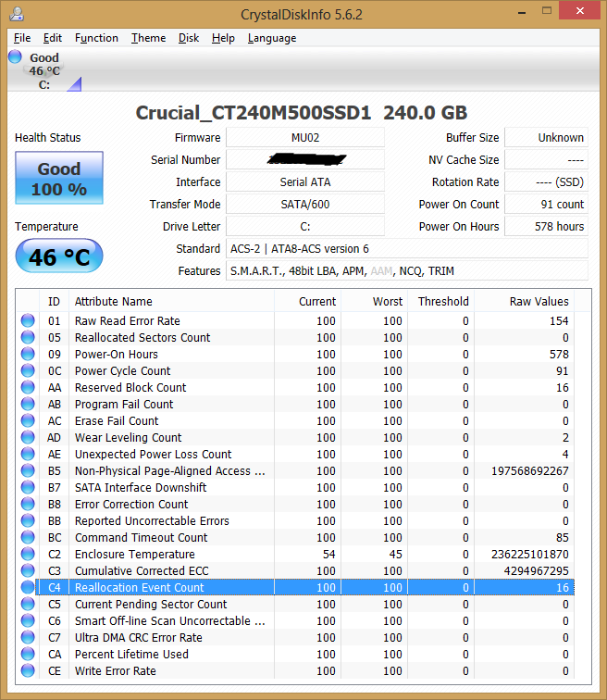Click the Firmware field showing MU02

(x=304, y=138)
